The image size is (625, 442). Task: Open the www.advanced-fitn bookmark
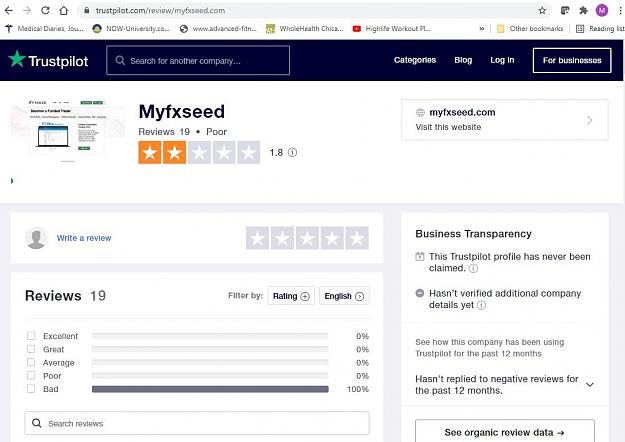[x=218, y=29]
